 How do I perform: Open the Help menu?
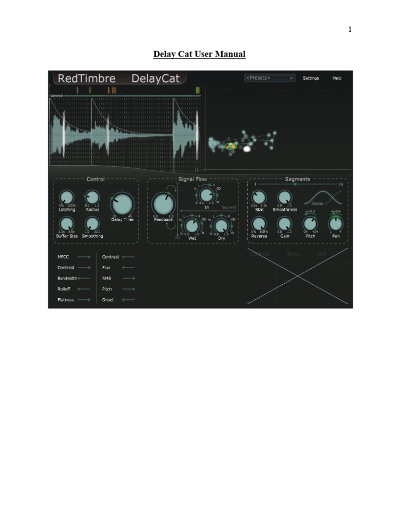(x=337, y=78)
